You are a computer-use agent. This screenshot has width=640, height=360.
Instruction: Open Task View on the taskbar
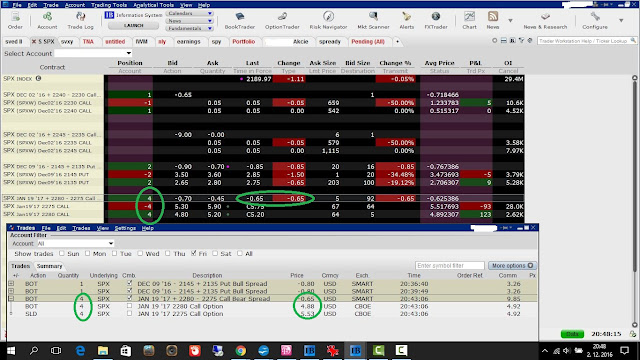(x=56, y=350)
